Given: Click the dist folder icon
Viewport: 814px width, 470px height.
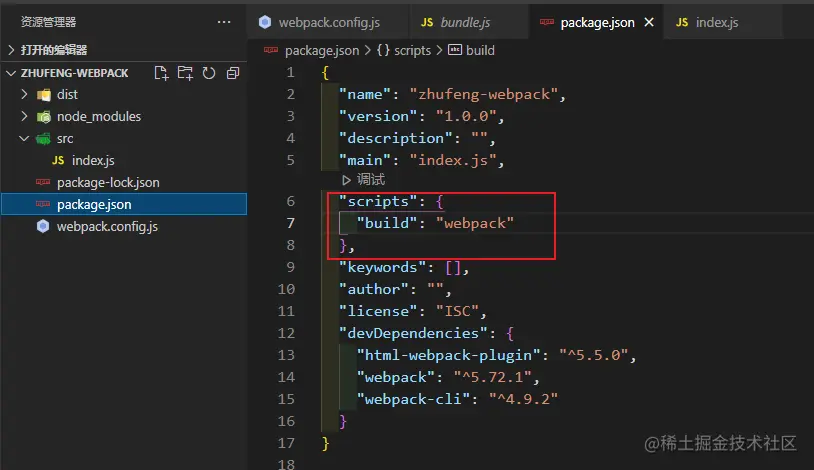Looking at the screenshot, I should 44,95.
